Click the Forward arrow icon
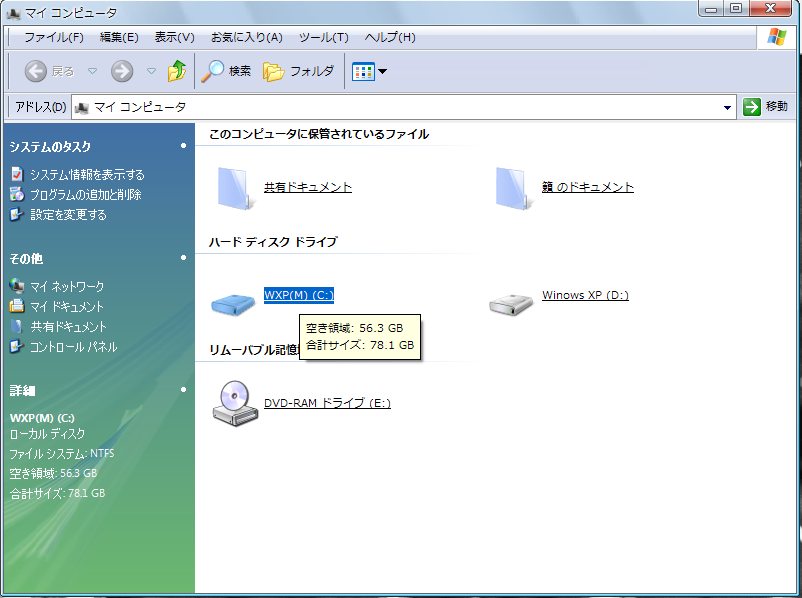The image size is (802, 598). (122, 71)
